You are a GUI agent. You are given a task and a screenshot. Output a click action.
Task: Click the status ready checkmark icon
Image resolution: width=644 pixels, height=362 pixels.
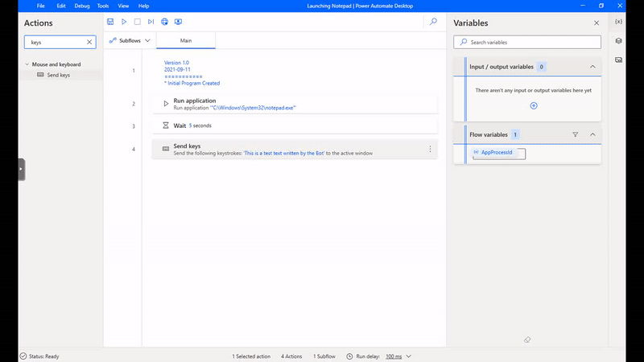click(23, 356)
